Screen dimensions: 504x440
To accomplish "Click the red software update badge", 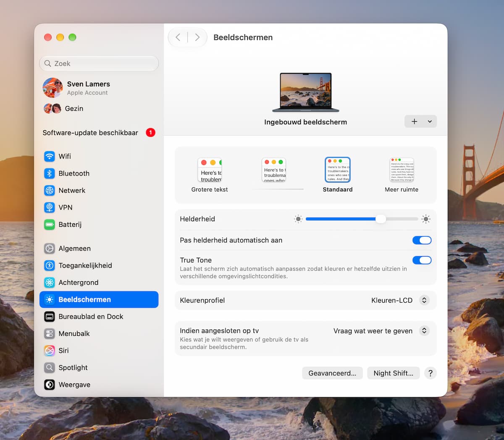I will 150,133.
